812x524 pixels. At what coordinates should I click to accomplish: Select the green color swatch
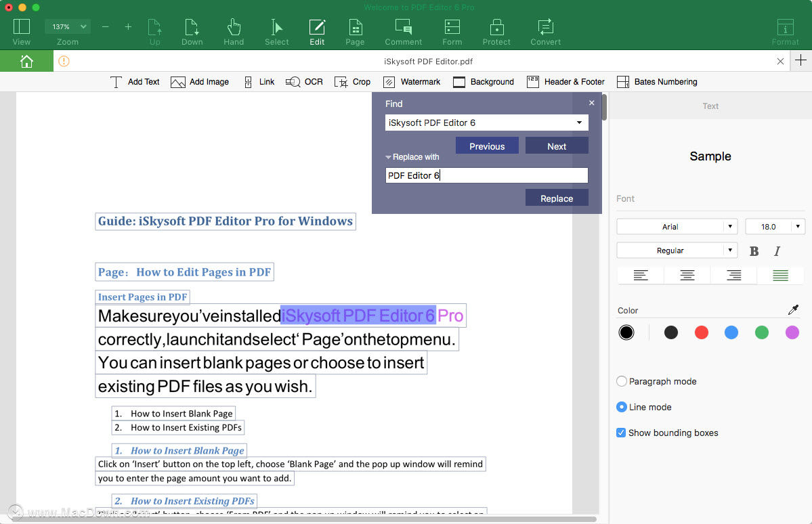pos(762,332)
